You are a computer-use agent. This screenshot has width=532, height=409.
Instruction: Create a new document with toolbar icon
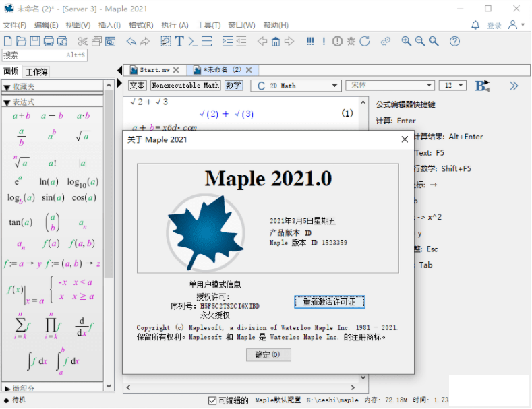point(8,41)
